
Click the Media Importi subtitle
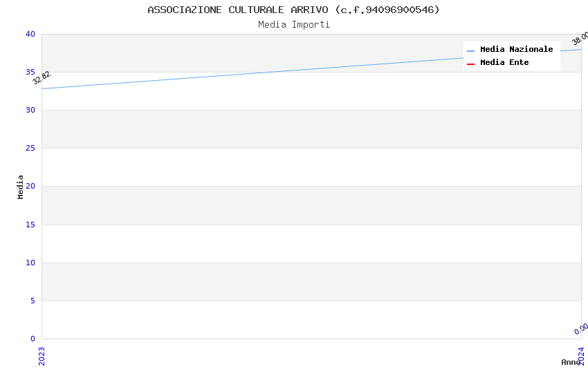click(293, 25)
